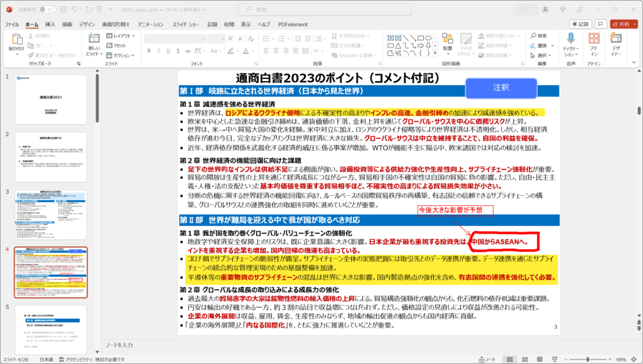
Task: Expand the Layout (レイアウト) dropdown
Action: pyautogui.click(x=121, y=36)
